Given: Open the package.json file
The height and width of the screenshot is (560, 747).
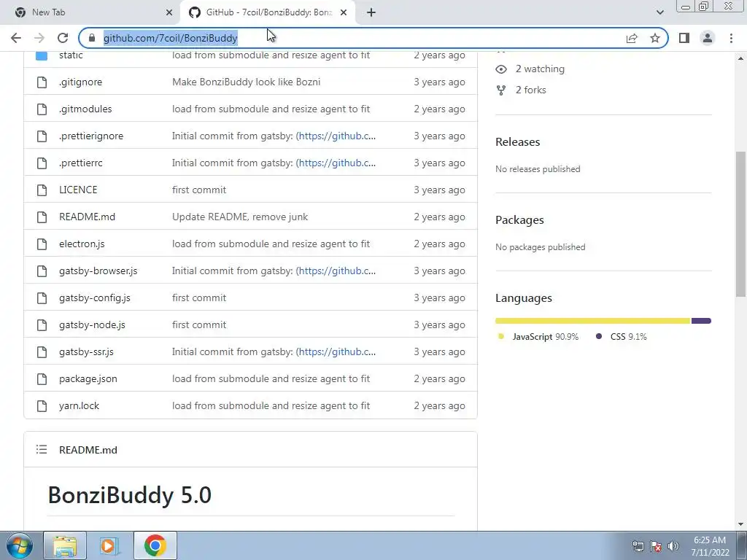Looking at the screenshot, I should (88, 379).
